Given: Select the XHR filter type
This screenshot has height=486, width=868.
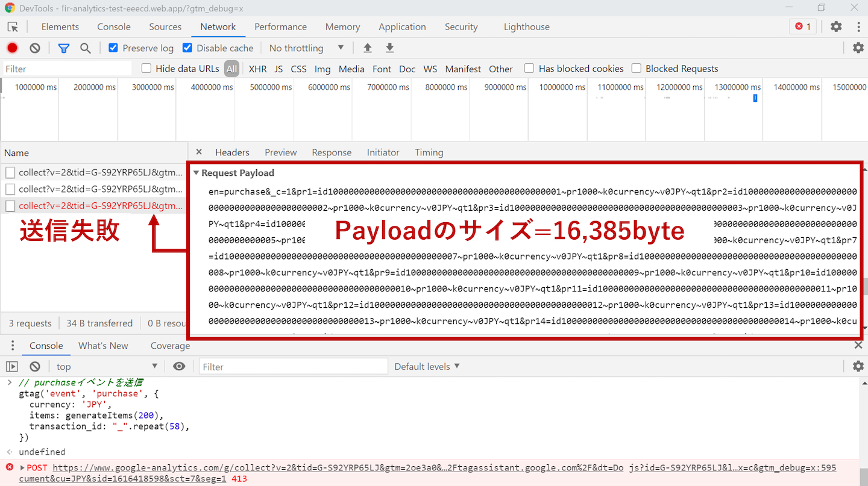Looking at the screenshot, I should point(257,69).
